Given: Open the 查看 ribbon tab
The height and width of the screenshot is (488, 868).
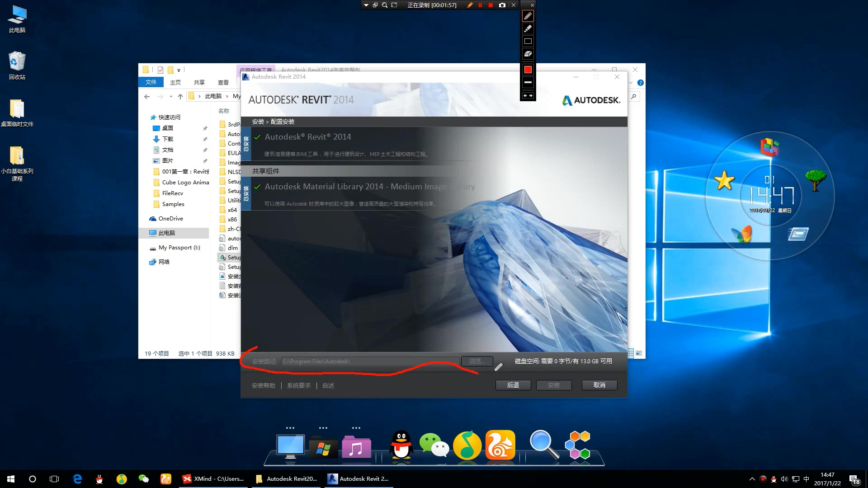Looking at the screenshot, I should (x=223, y=82).
